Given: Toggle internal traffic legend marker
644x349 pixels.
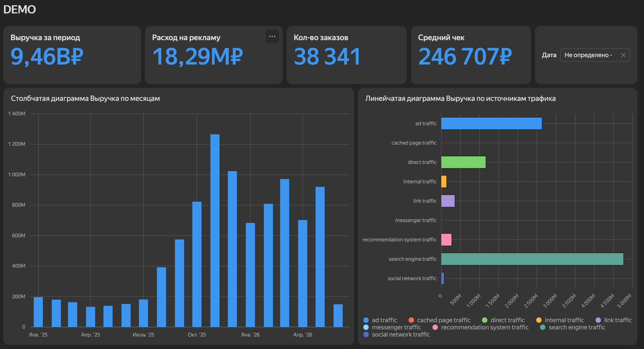Looking at the screenshot, I should click(x=539, y=320).
